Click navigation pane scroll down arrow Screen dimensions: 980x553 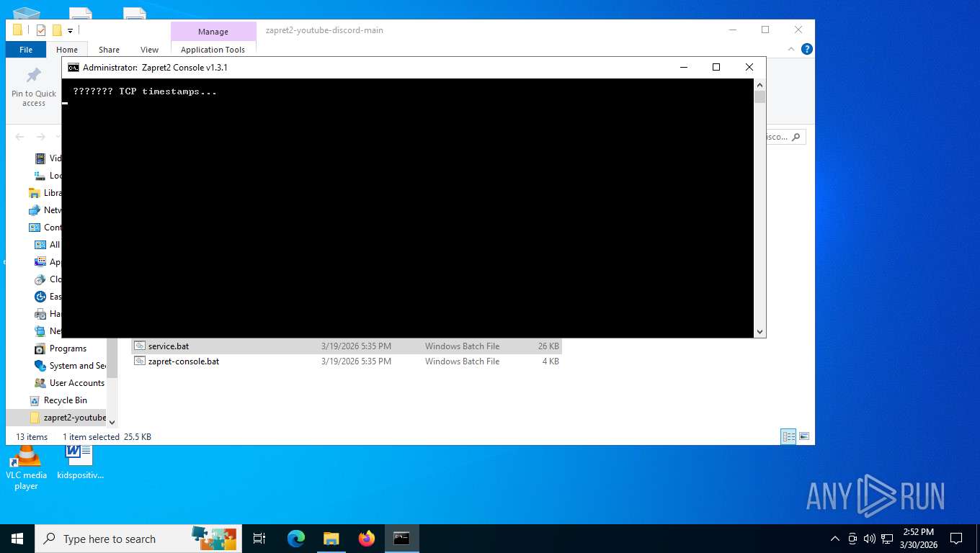click(x=112, y=422)
